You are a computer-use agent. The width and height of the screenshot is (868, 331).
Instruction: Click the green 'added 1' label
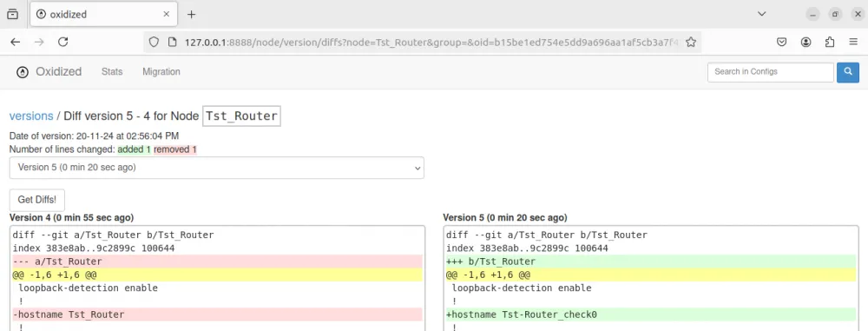[x=134, y=149]
